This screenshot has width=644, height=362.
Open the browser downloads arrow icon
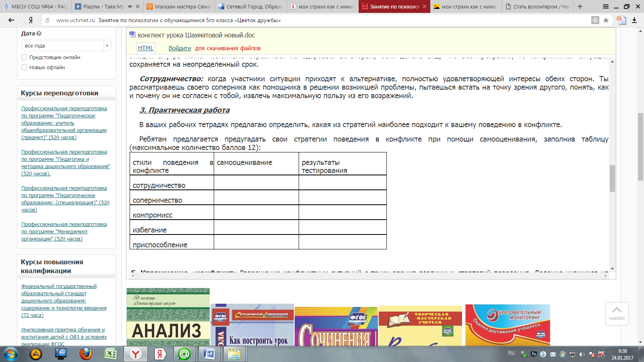click(x=634, y=20)
